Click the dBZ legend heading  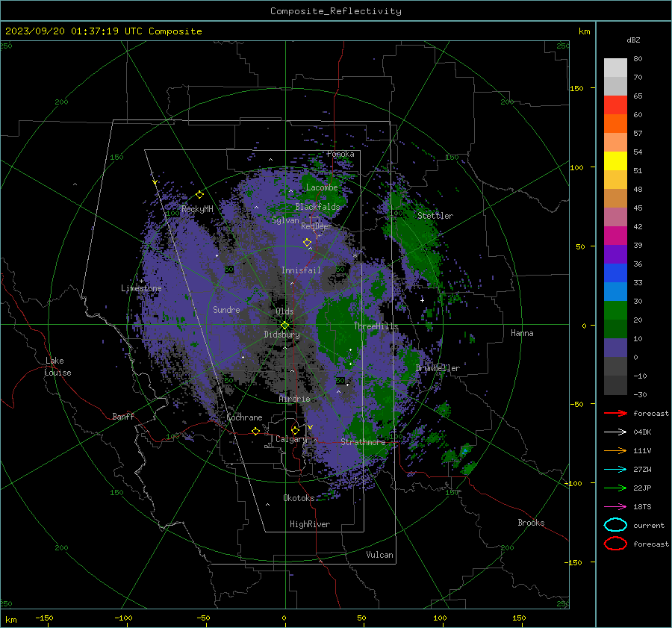tap(633, 40)
